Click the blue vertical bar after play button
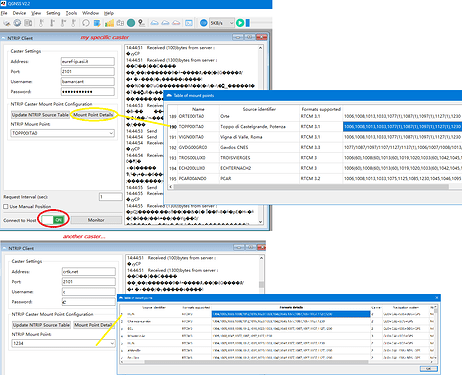The image size is (462, 375). [247, 23]
